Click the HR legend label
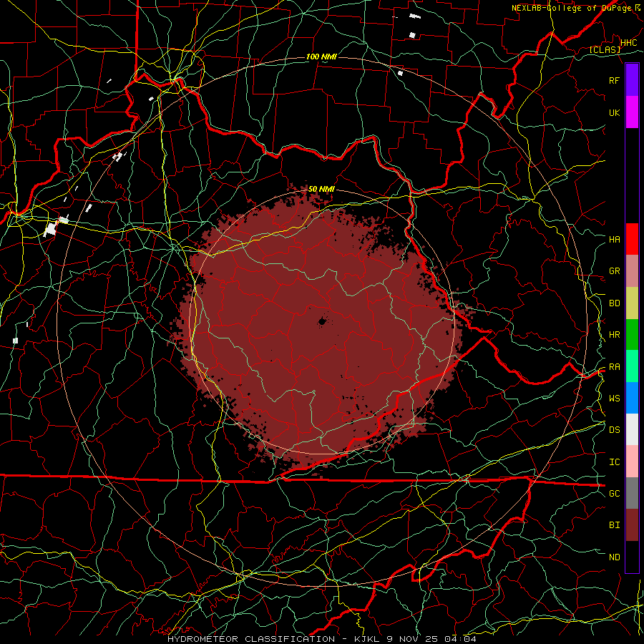Screen dimensions: 644x644 pos(614,335)
